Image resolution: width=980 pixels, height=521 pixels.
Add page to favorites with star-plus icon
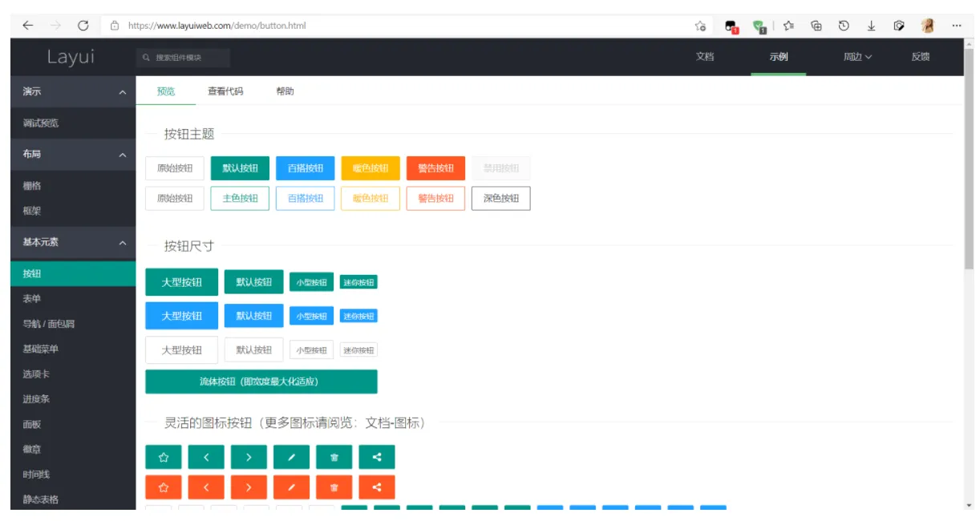(x=700, y=26)
